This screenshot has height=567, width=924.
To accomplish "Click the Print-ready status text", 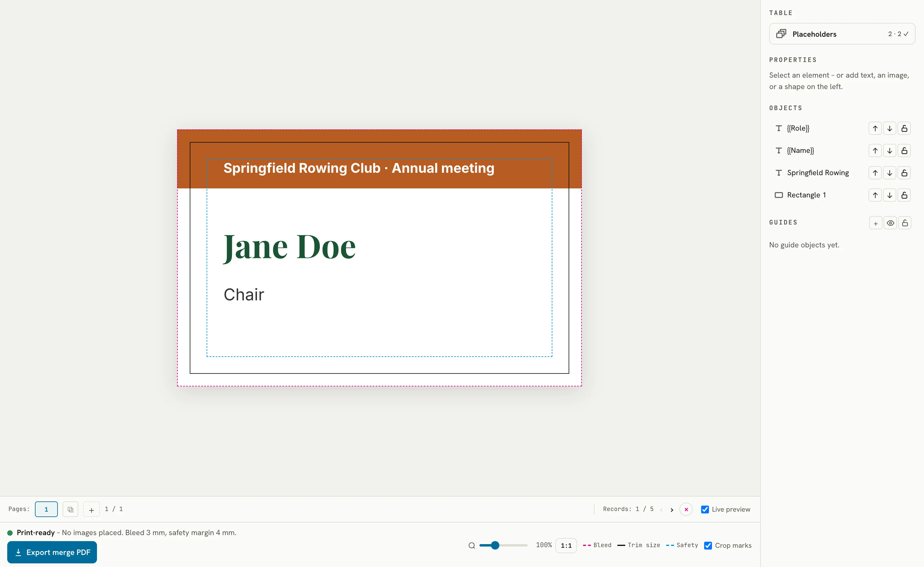I will (x=36, y=533).
